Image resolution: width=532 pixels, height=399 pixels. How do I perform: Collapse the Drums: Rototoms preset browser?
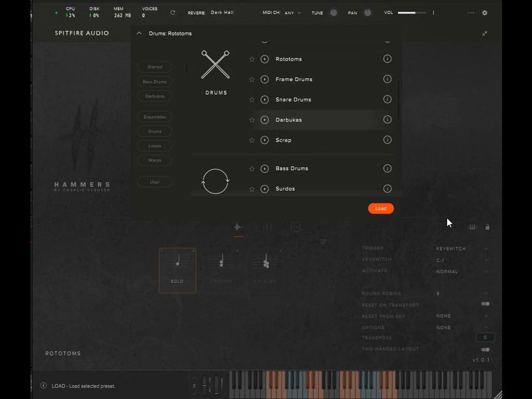coord(139,33)
